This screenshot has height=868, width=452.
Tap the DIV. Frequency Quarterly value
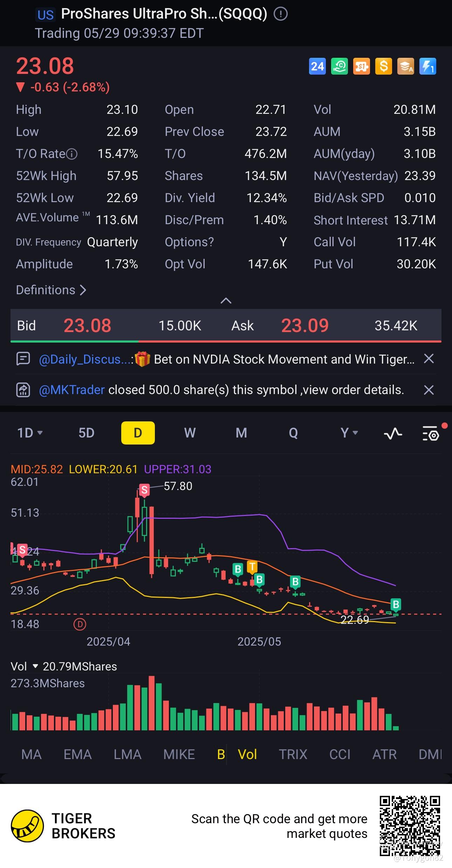click(112, 242)
